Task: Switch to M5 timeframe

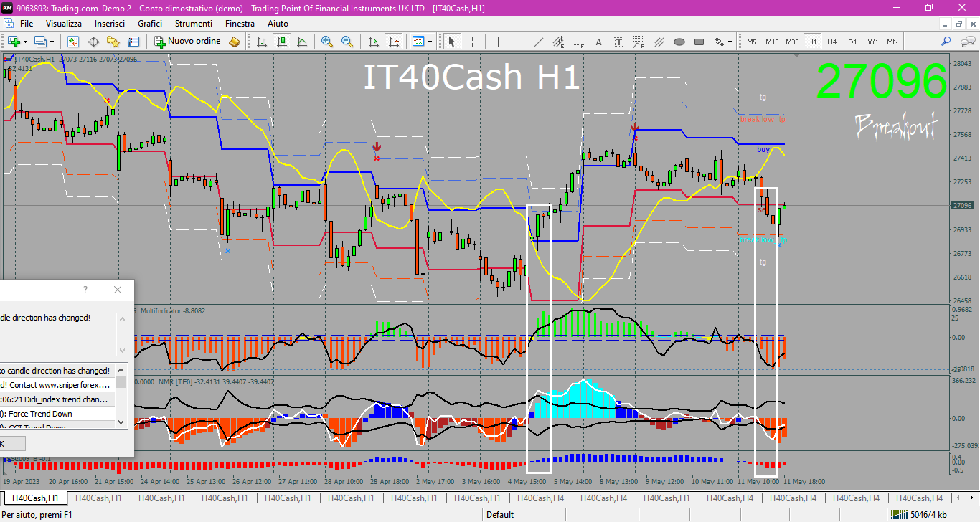Action: (x=752, y=42)
